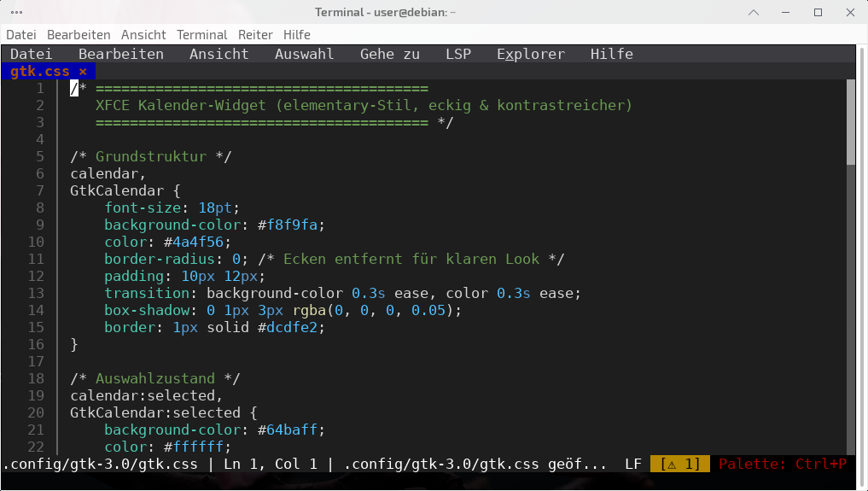Close the gtk.css editor tab
The width and height of the screenshot is (868, 491).
coord(83,72)
